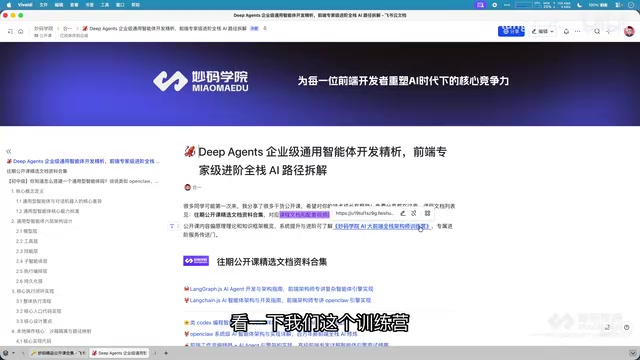Click the pin icon after document title
Viewport: 640px width, 360px height.
click(265, 29)
